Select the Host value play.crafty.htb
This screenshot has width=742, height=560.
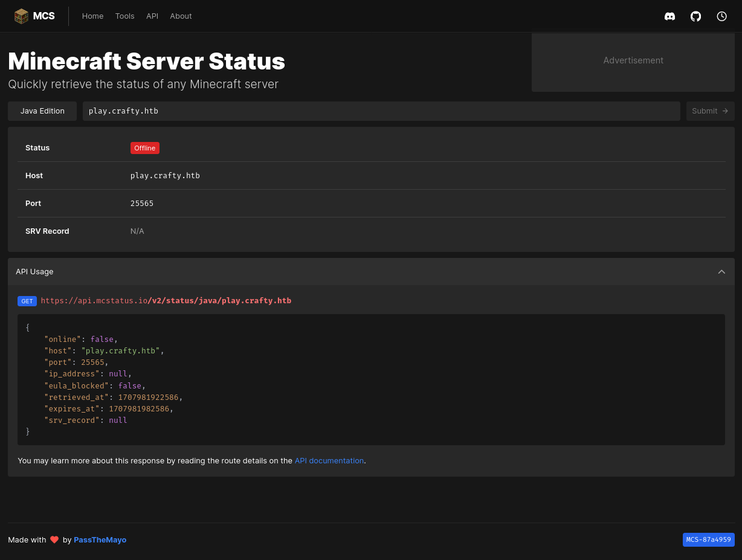165,176
